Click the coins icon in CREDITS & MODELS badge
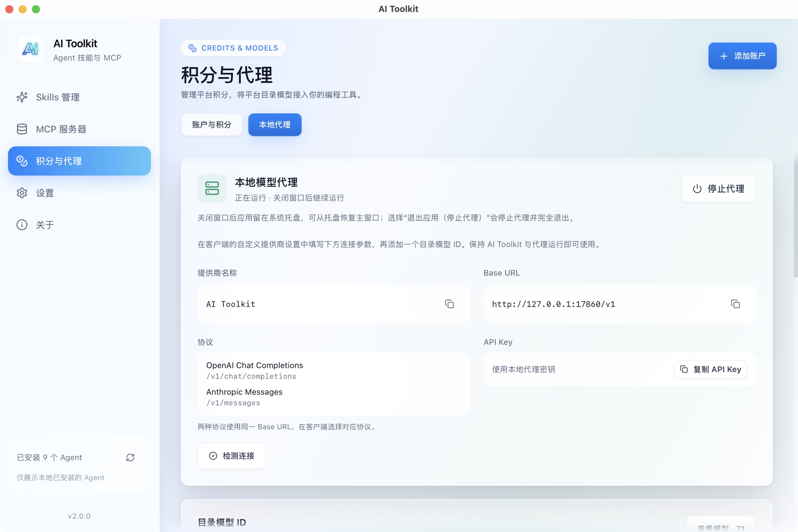The height and width of the screenshot is (532, 798). point(192,48)
